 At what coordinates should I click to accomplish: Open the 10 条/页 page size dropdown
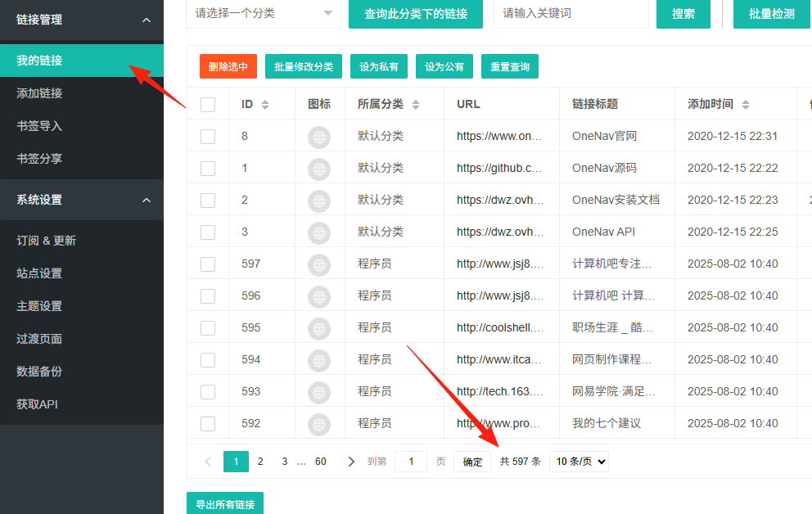[x=579, y=462]
